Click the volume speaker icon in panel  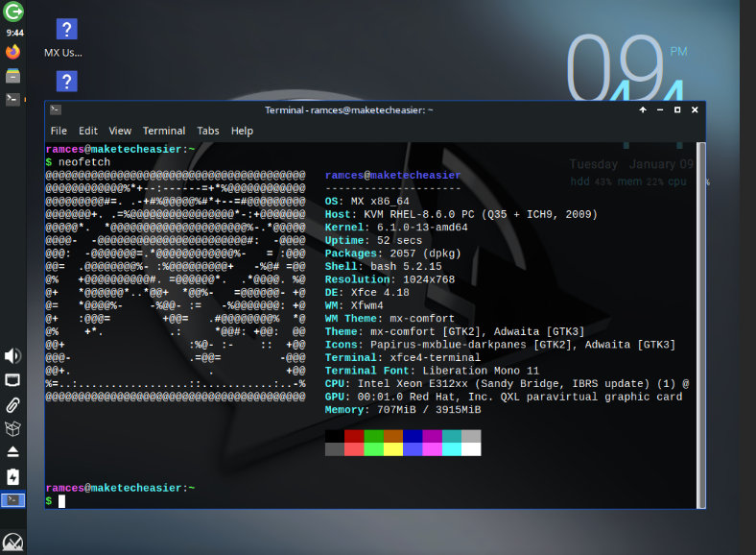point(13,355)
